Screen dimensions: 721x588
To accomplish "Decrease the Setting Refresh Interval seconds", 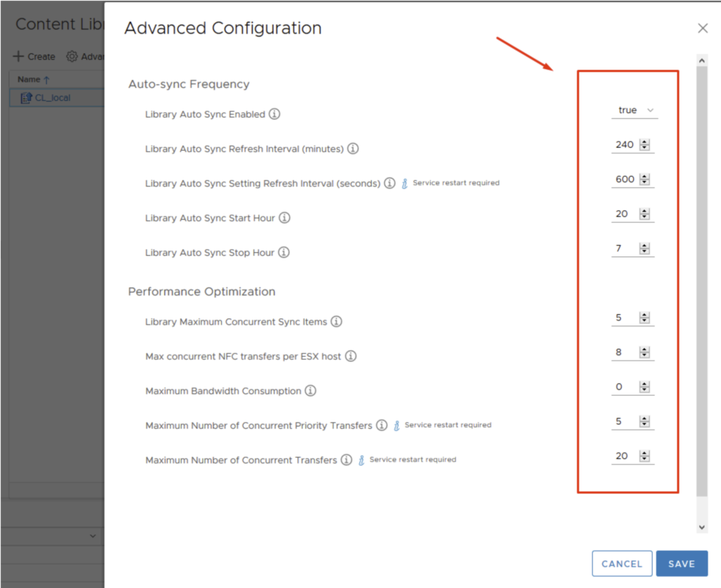I will point(645,182).
